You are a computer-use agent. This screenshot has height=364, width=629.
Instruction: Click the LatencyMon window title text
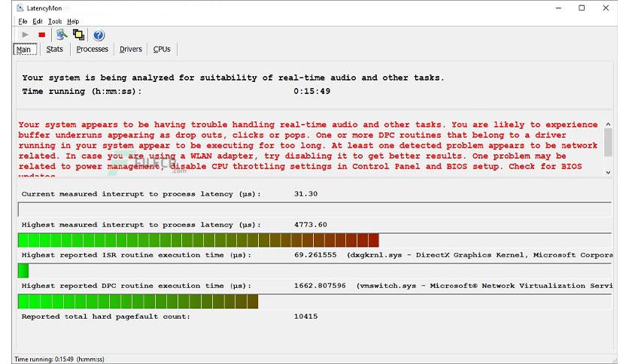[x=44, y=8]
